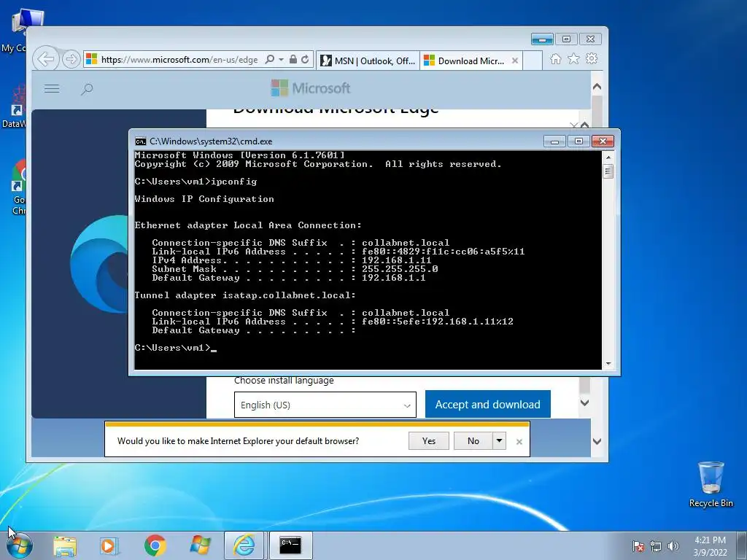
Task: Maximize the cmd.exe window
Action: [578, 141]
